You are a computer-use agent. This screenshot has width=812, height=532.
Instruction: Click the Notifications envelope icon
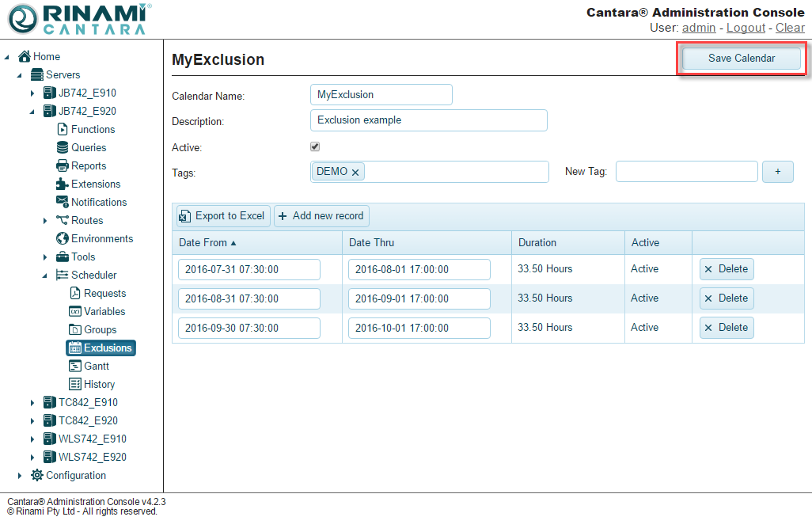63,202
